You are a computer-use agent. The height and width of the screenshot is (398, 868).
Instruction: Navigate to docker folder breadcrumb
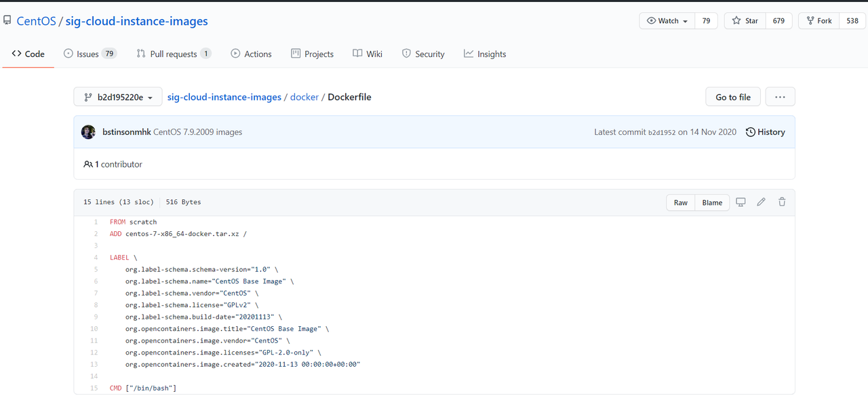[304, 97]
